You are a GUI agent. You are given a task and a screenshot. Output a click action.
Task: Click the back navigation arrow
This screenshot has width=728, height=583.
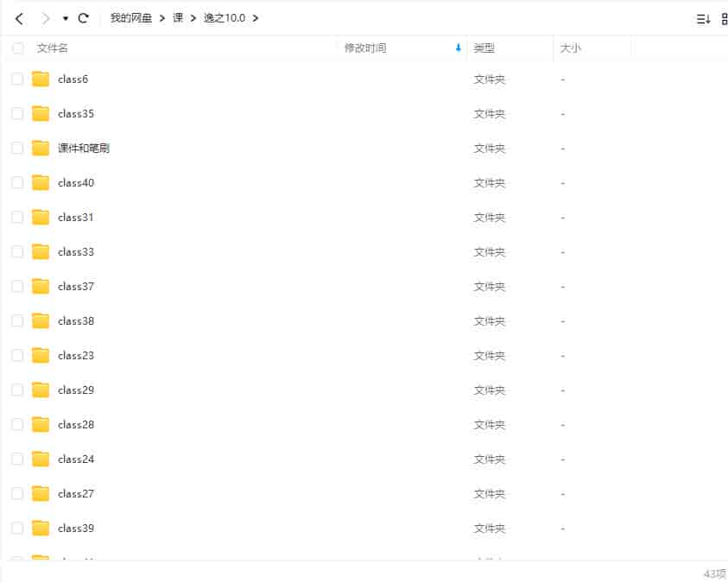18,17
